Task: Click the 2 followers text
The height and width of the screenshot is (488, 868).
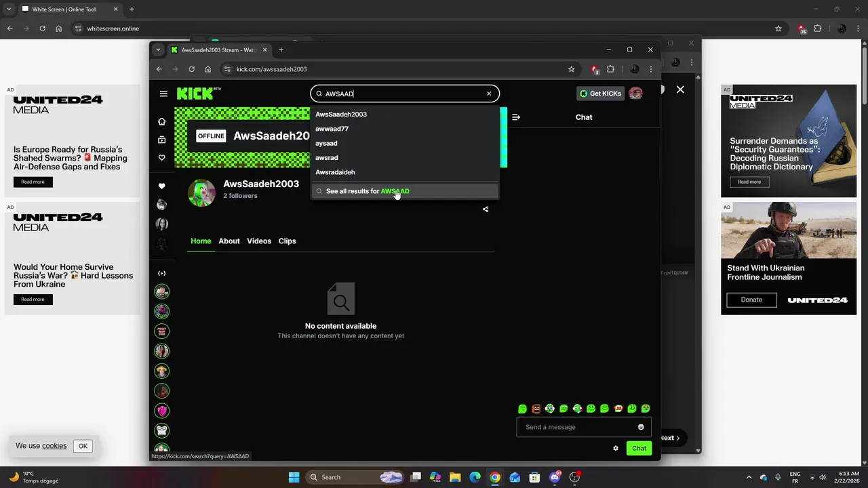Action: pos(241,196)
